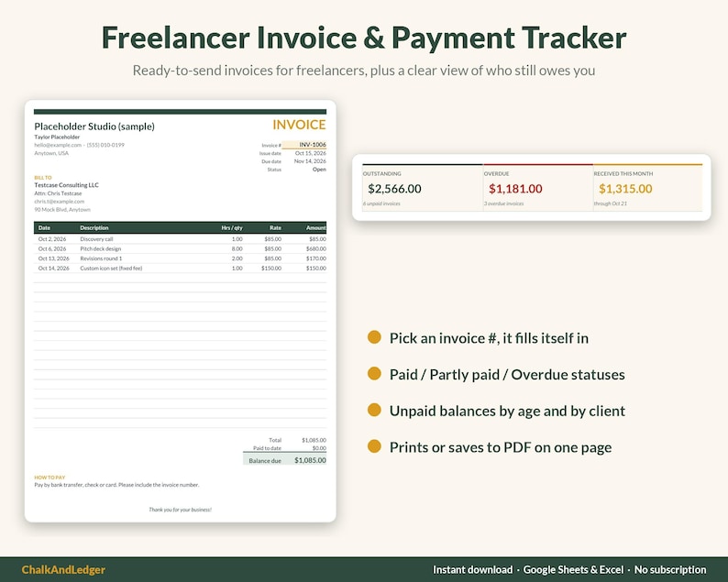Click the through Oct 21 caption

pos(610,203)
